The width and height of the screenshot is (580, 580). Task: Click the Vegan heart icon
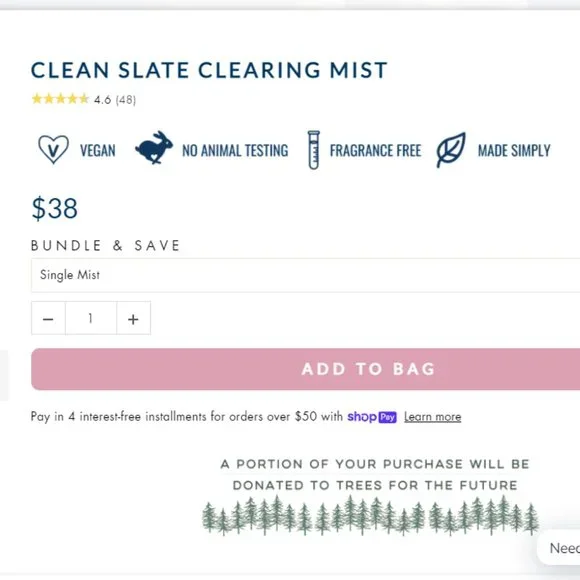click(x=53, y=149)
